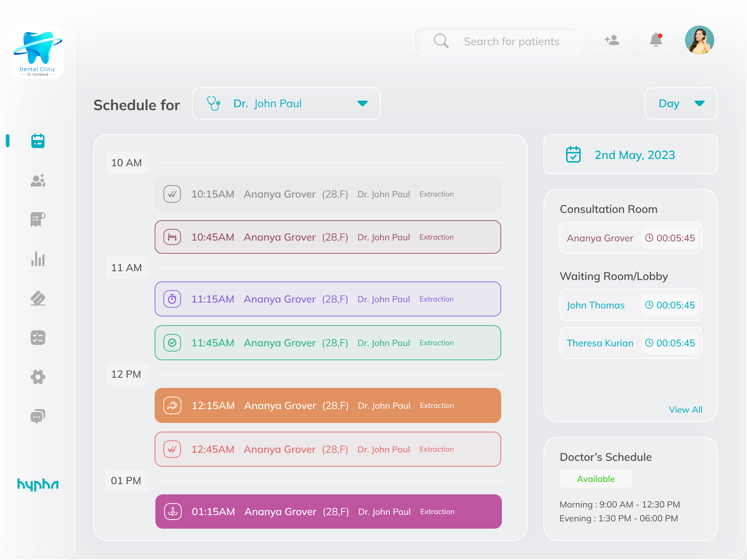This screenshot has height=560, width=747.
Task: Open the settings gear in sidebar
Action: coord(38,377)
